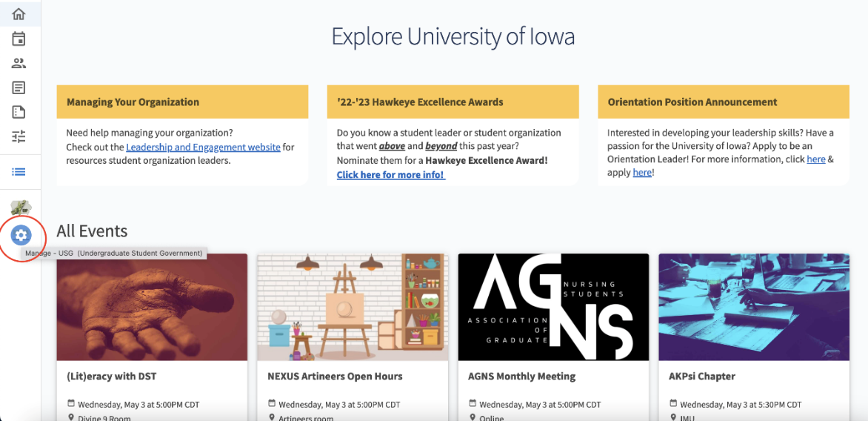The height and width of the screenshot is (424, 868).
Task: Open the NEXUS Artineers Open Hours title
Action: click(335, 377)
